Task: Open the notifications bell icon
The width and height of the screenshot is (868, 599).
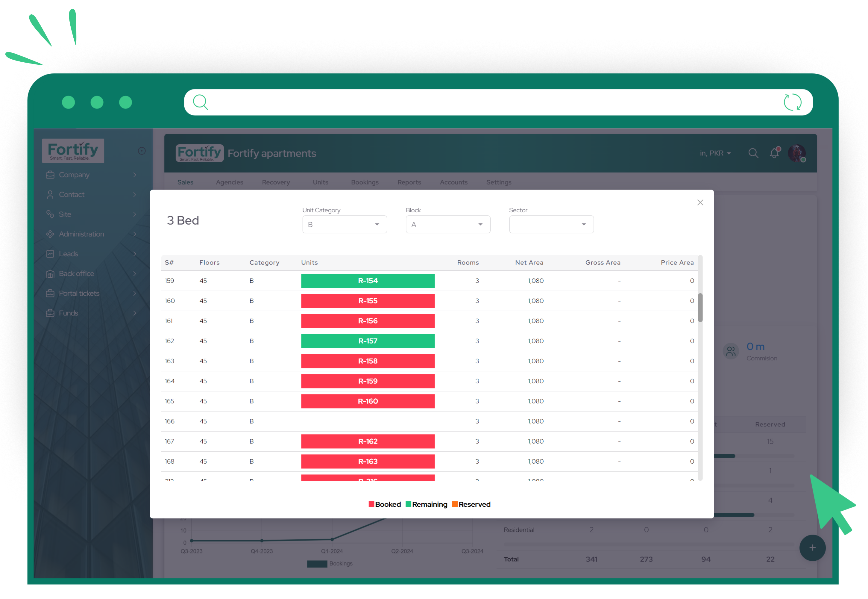Action: click(774, 153)
